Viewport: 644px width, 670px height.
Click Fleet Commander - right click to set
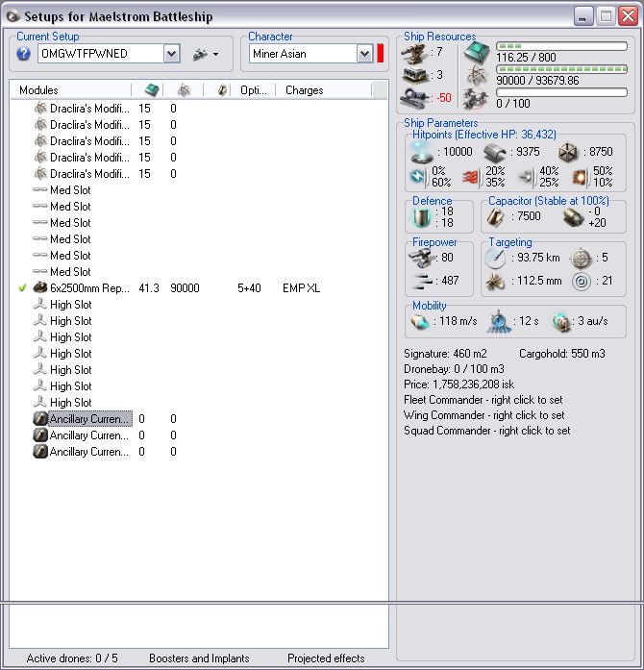pyautogui.click(x=483, y=400)
